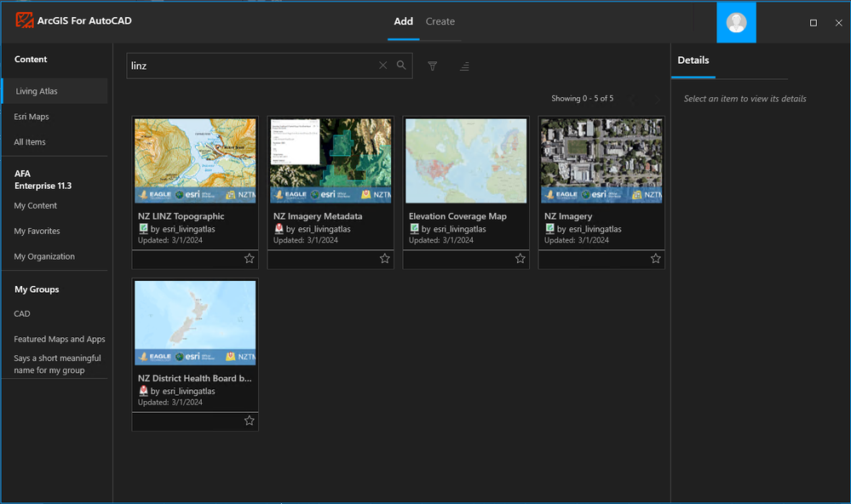Go to previous results page arrow
Viewport: 851px width, 504px height.
click(632, 100)
